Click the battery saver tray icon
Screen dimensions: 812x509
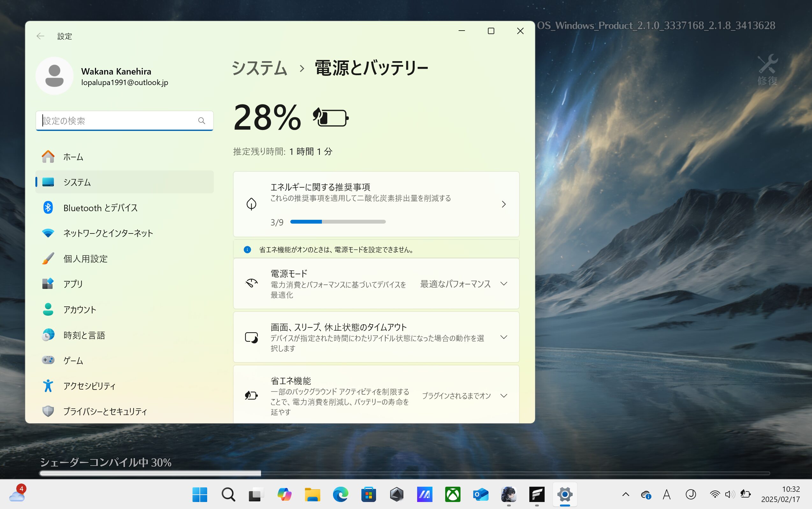(x=745, y=494)
